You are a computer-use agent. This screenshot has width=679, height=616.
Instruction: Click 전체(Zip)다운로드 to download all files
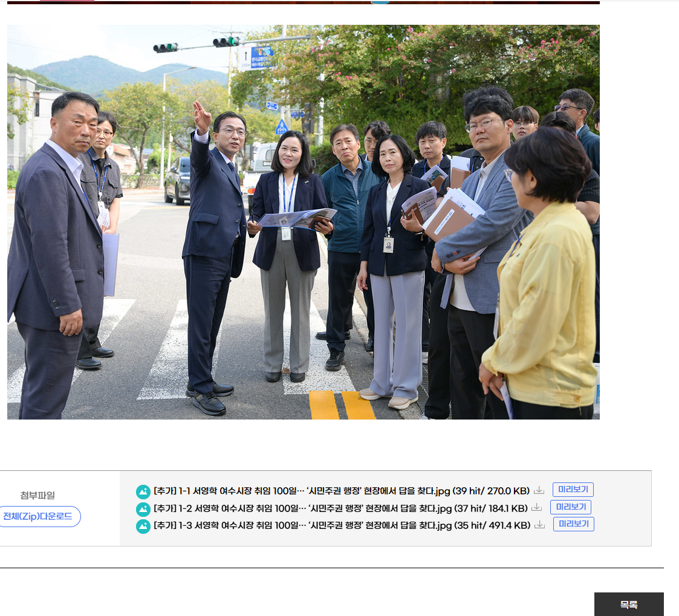pos(38,516)
